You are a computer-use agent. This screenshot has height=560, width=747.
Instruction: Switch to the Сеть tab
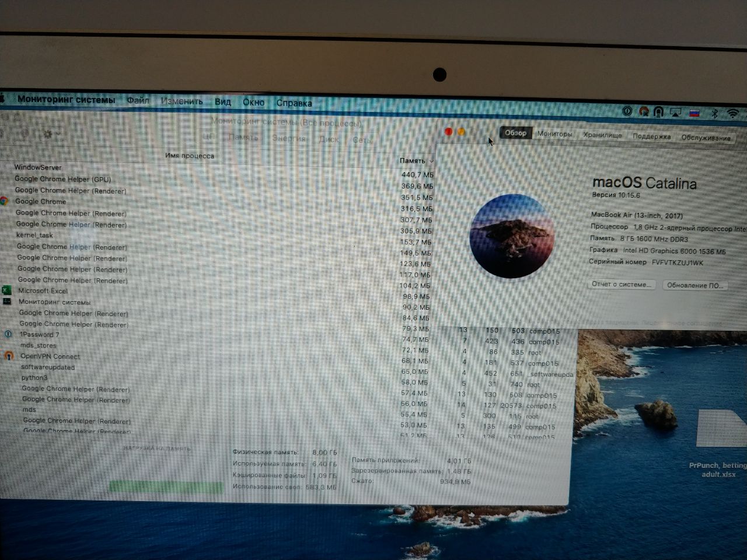[361, 140]
